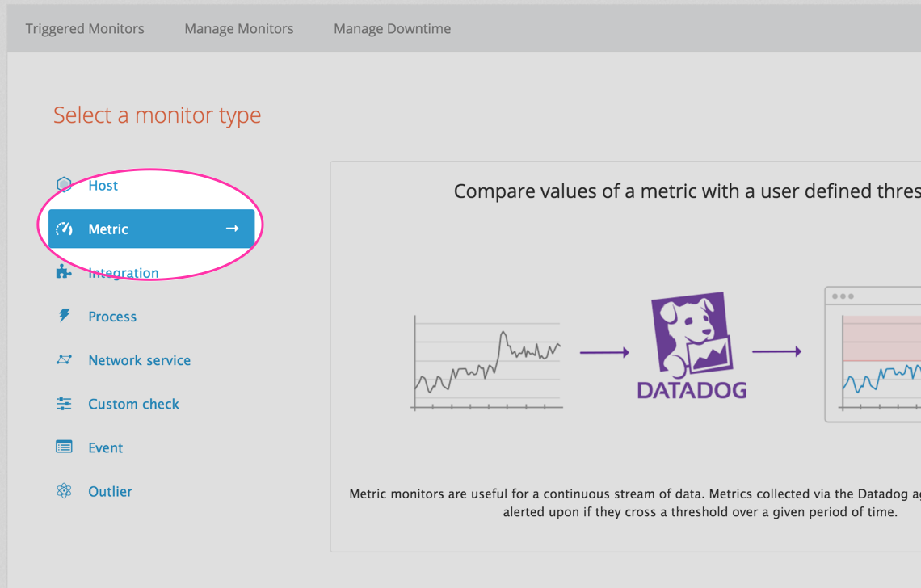Select the Outlier monitor type
Image resolution: width=921 pixels, height=588 pixels.
[x=110, y=490]
